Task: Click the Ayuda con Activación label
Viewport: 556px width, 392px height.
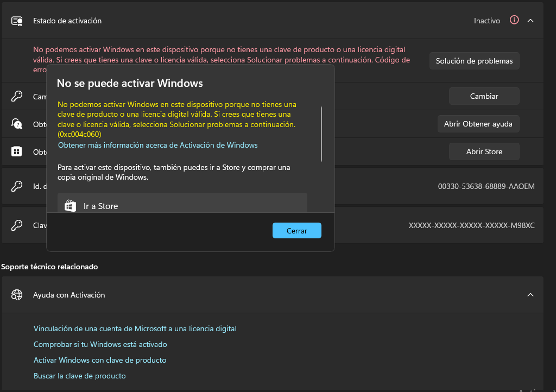Action: coord(69,295)
